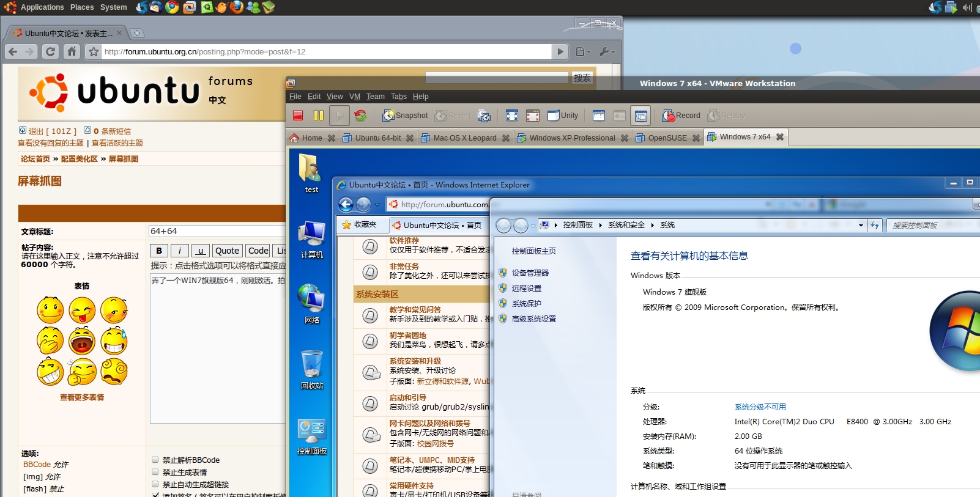Viewport: 980px width, 497px height.
Task: Click 文章标题 input field with 64+64
Action: (217, 231)
